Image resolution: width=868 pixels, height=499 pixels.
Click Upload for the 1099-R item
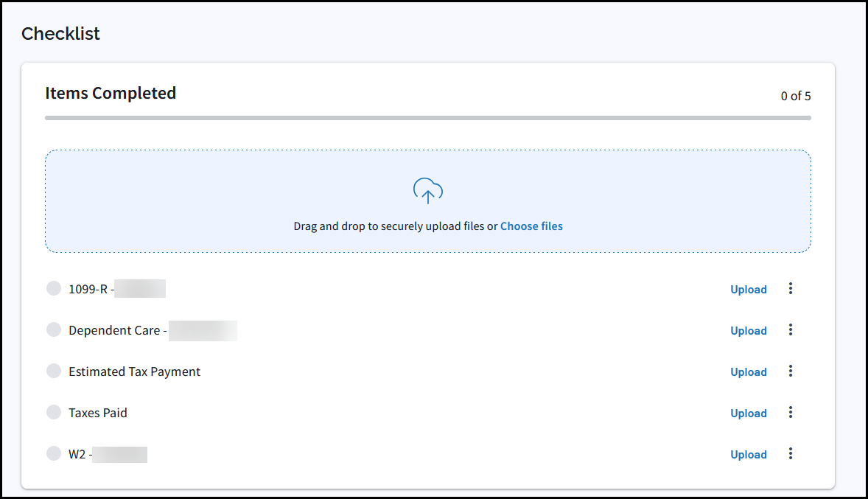click(x=748, y=290)
